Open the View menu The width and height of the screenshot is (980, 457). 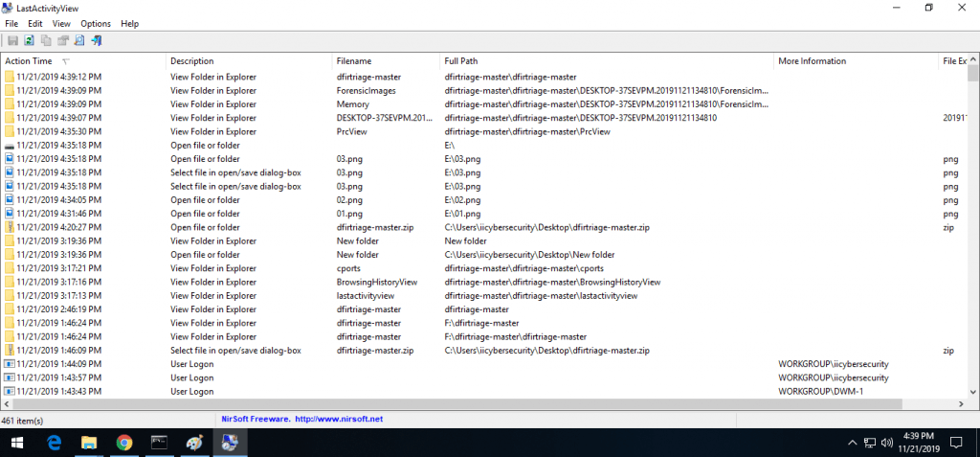coord(61,24)
